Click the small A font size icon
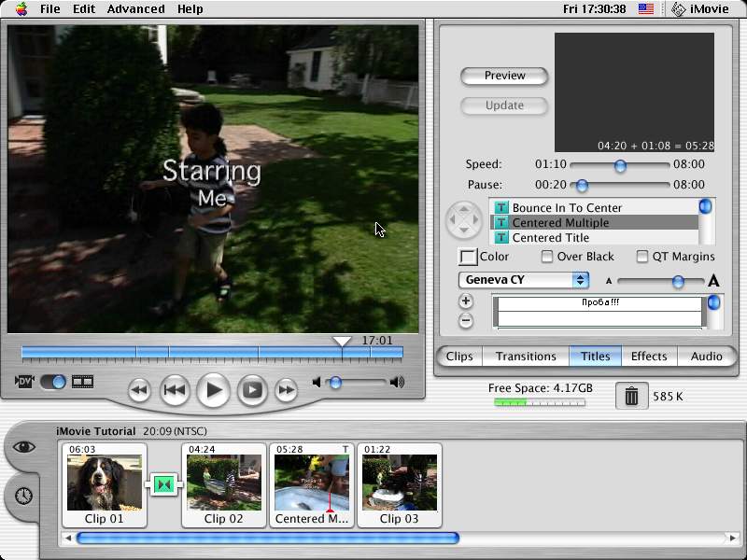Viewport: 747px width, 560px height. click(609, 282)
